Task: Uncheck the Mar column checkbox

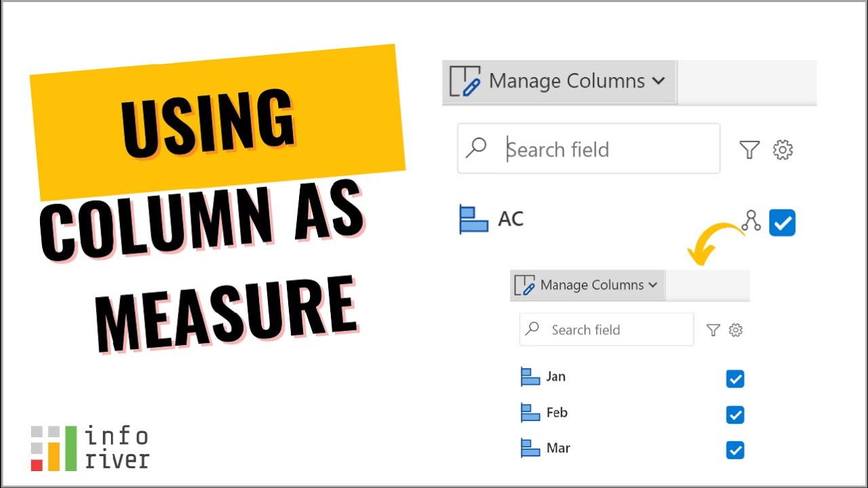Action: click(x=735, y=450)
